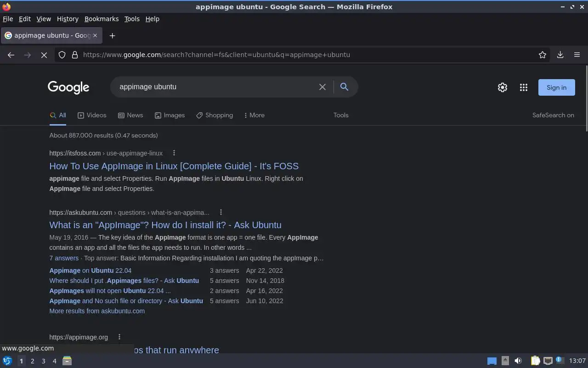Click the clipboard tray icon

[x=535, y=361]
